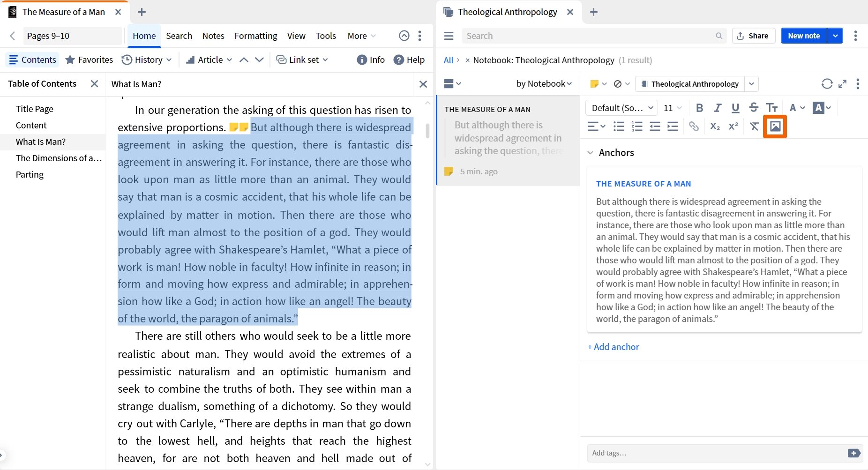Click the notes Search field

click(x=594, y=36)
